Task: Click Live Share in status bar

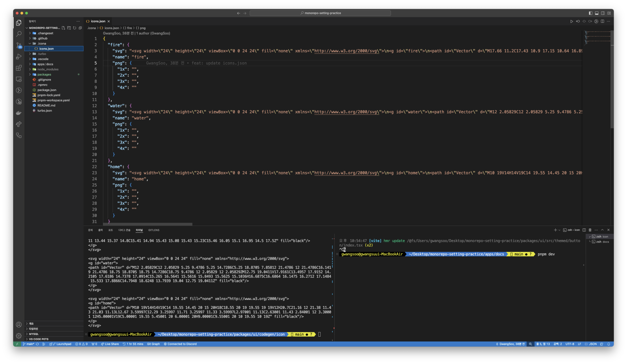Action: point(110,344)
